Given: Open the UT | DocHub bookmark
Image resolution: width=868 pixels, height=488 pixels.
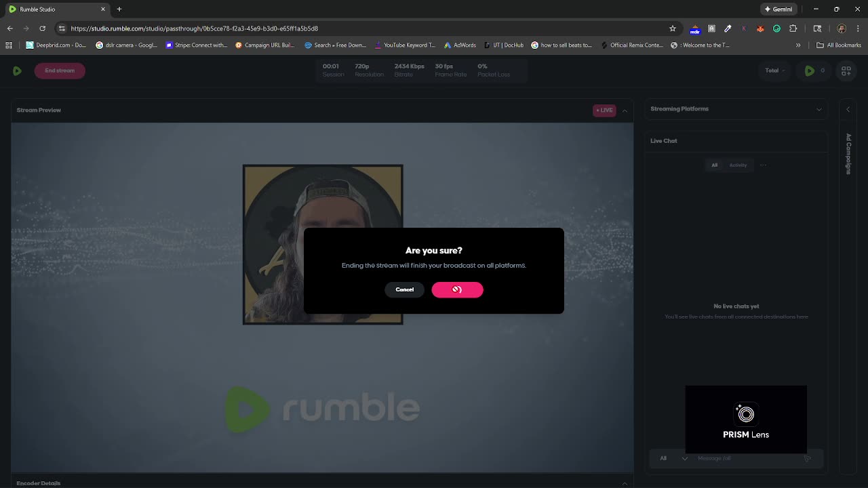Looking at the screenshot, I should [504, 45].
